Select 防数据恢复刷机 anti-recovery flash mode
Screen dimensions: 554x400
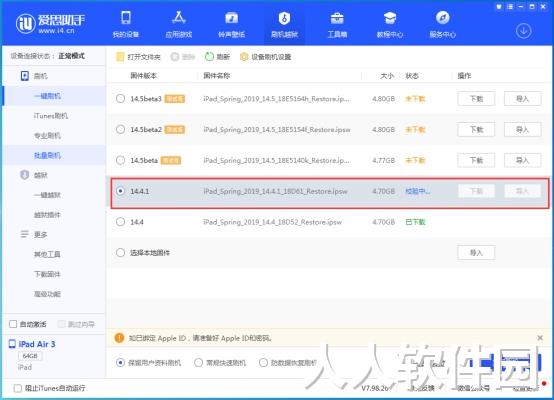(x=263, y=363)
